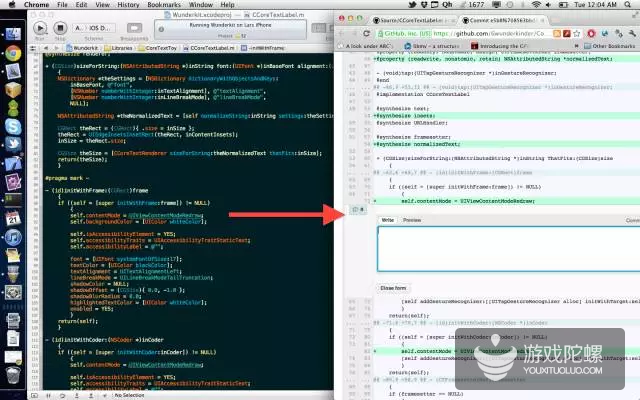This screenshot has width=640, height=400.
Task: Select the Preview tab in comment form
Action: point(412,220)
